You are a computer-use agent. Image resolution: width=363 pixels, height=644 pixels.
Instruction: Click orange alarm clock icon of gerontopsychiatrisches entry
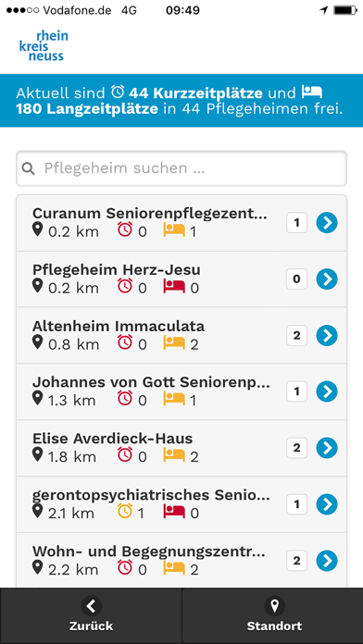[125, 512]
